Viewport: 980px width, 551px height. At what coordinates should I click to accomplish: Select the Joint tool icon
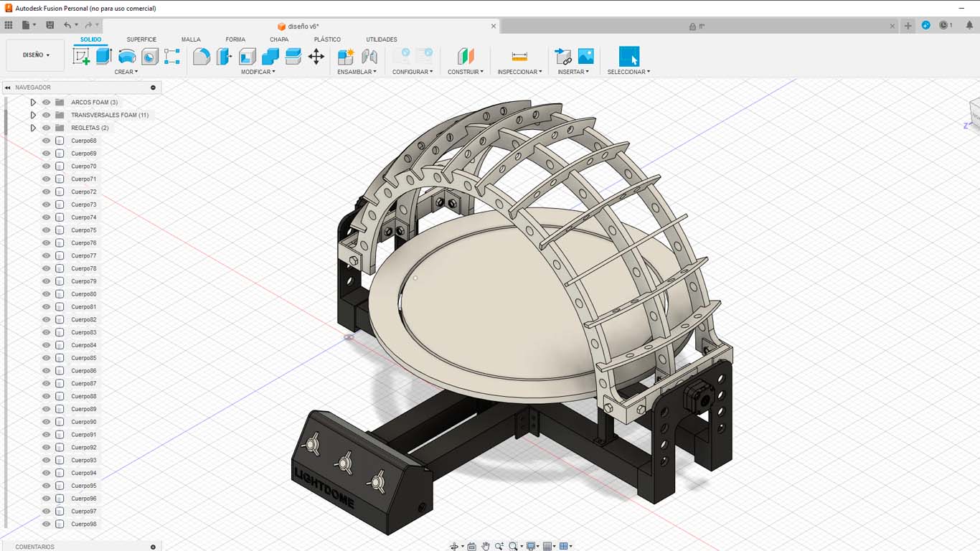pyautogui.click(x=369, y=57)
